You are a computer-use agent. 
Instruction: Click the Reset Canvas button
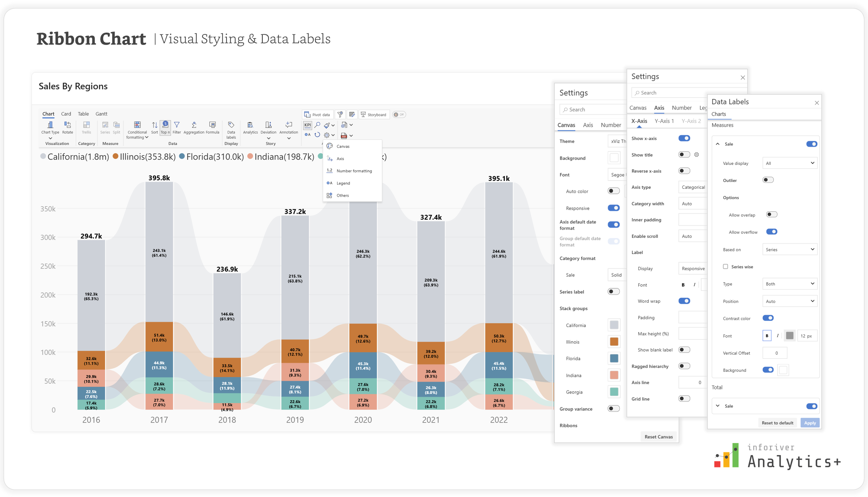658,436
